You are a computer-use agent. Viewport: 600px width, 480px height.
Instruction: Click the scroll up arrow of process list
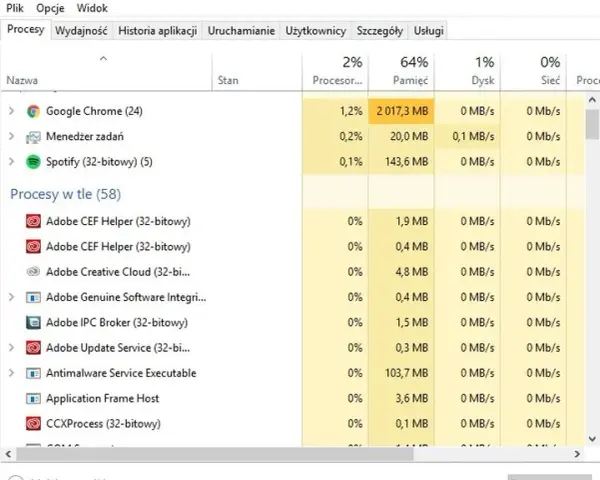point(592,100)
